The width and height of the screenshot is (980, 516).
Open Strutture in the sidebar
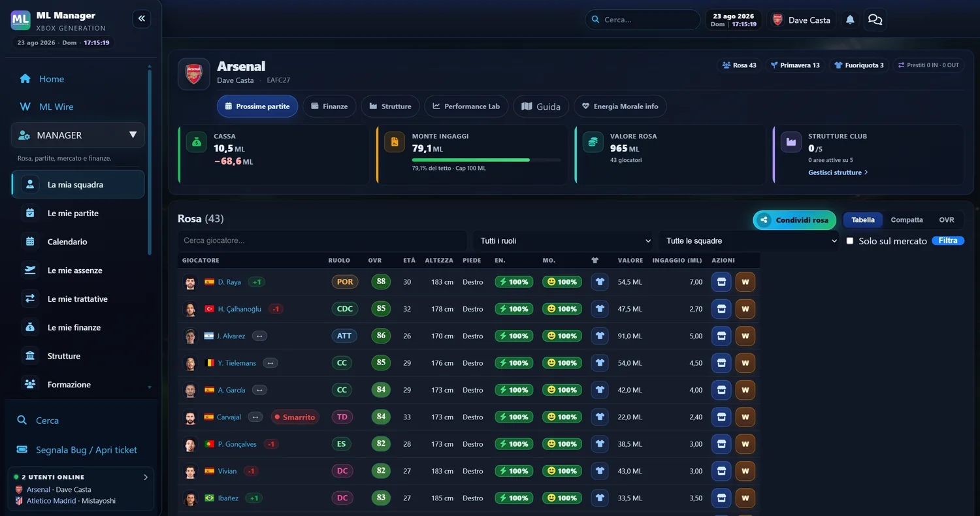(78, 356)
